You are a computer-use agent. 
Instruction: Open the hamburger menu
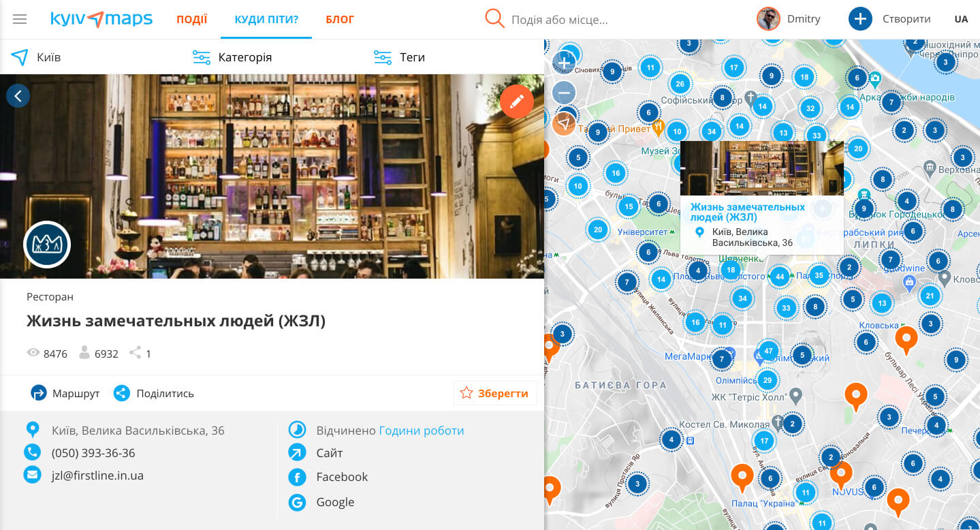pos(20,19)
